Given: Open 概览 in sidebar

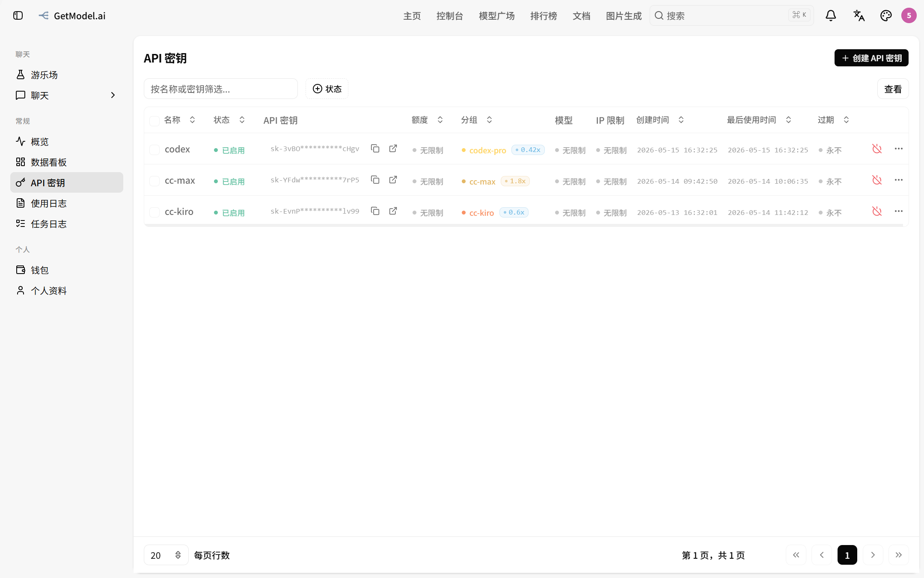Looking at the screenshot, I should pos(67,141).
